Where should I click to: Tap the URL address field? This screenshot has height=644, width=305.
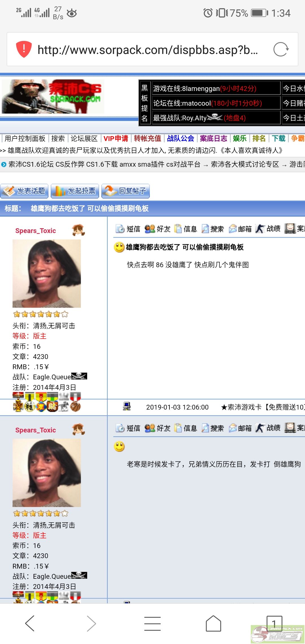pos(148,50)
